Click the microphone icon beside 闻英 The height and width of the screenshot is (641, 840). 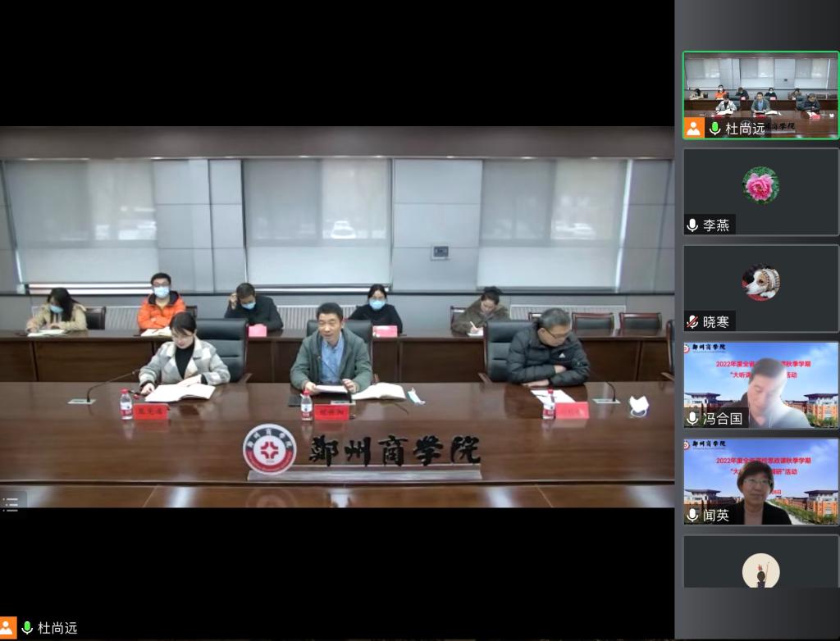(x=693, y=515)
